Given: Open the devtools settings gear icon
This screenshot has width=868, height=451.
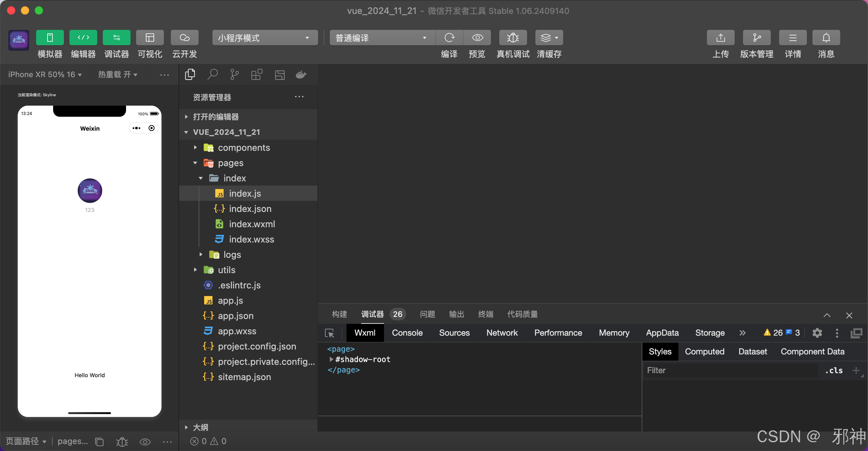Looking at the screenshot, I should click(x=817, y=333).
